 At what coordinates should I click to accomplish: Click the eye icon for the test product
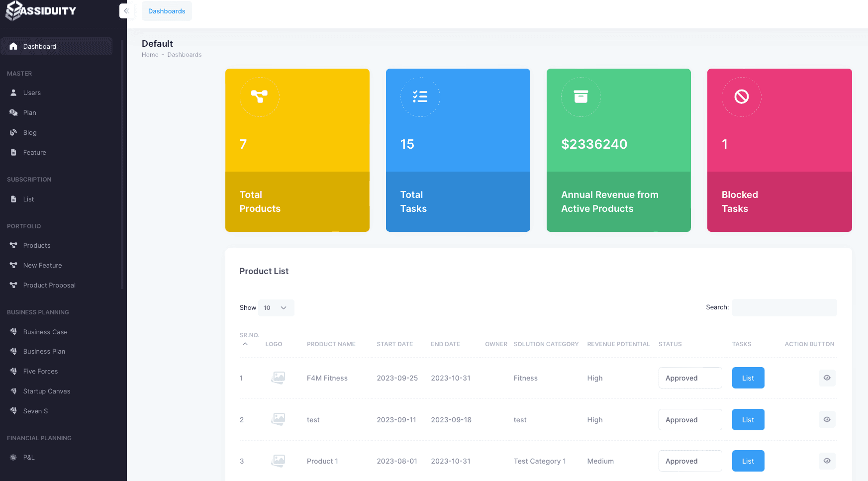pos(827,420)
